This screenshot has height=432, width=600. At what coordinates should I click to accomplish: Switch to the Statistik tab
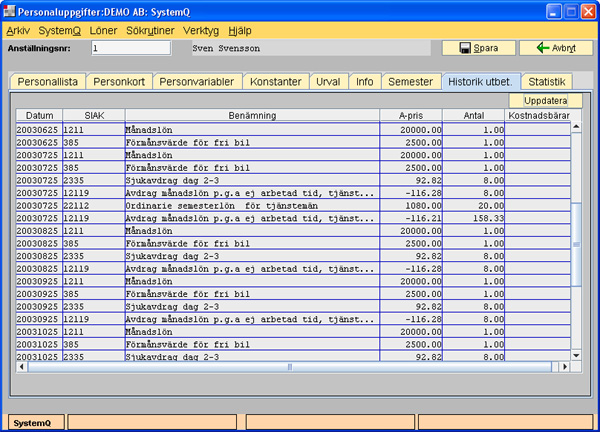tap(548, 82)
